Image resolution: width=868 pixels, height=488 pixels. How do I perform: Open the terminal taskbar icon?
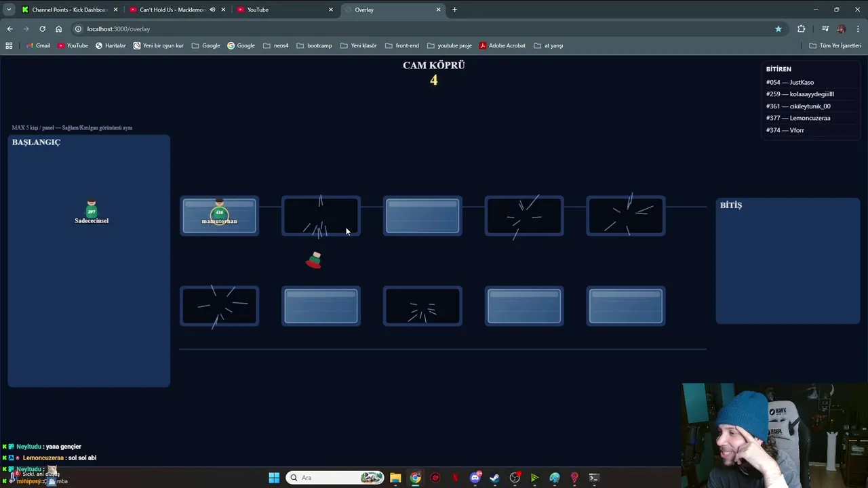click(x=594, y=478)
